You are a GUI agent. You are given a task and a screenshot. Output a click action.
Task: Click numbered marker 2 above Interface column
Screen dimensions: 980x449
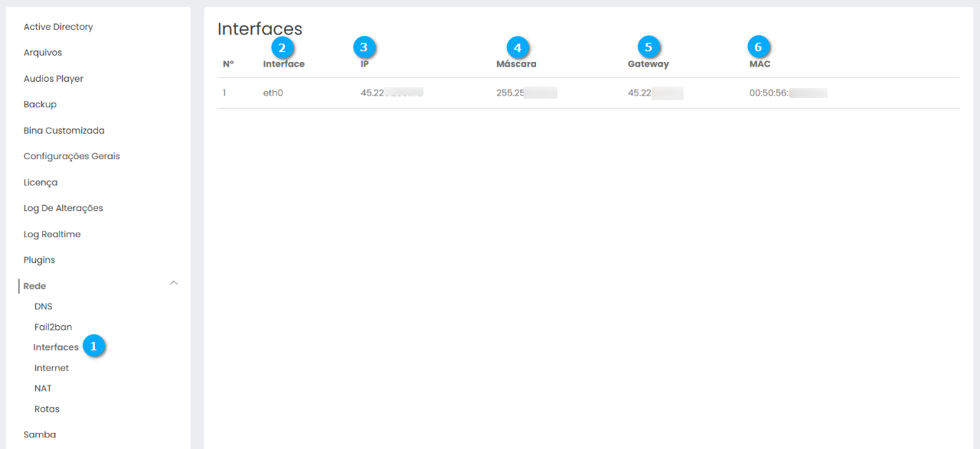(282, 47)
